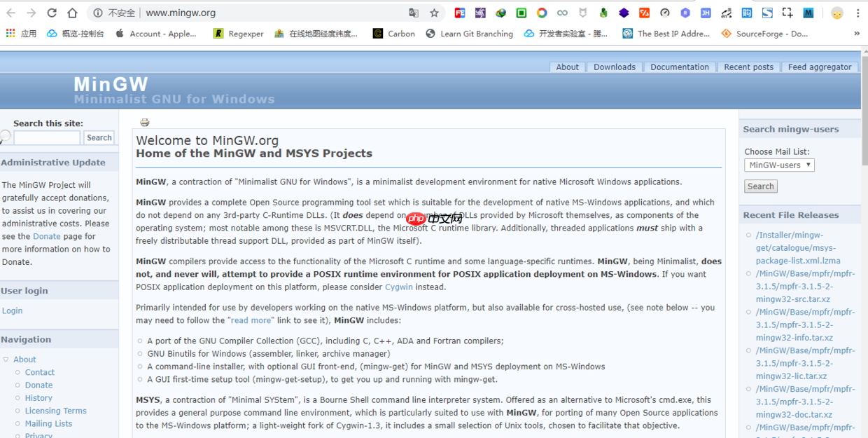Reload the current page
Screen dimensions: 868x438
(50, 12)
